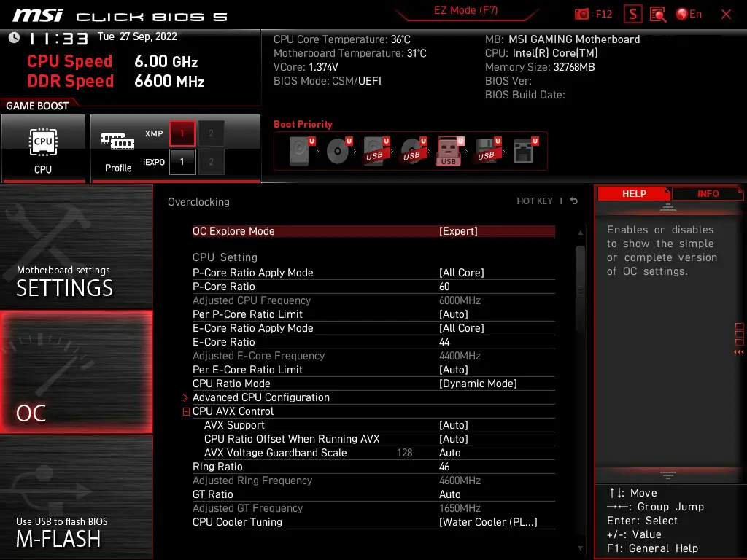
Task: Click the network boot device in Boot Priority
Action: [x=523, y=150]
